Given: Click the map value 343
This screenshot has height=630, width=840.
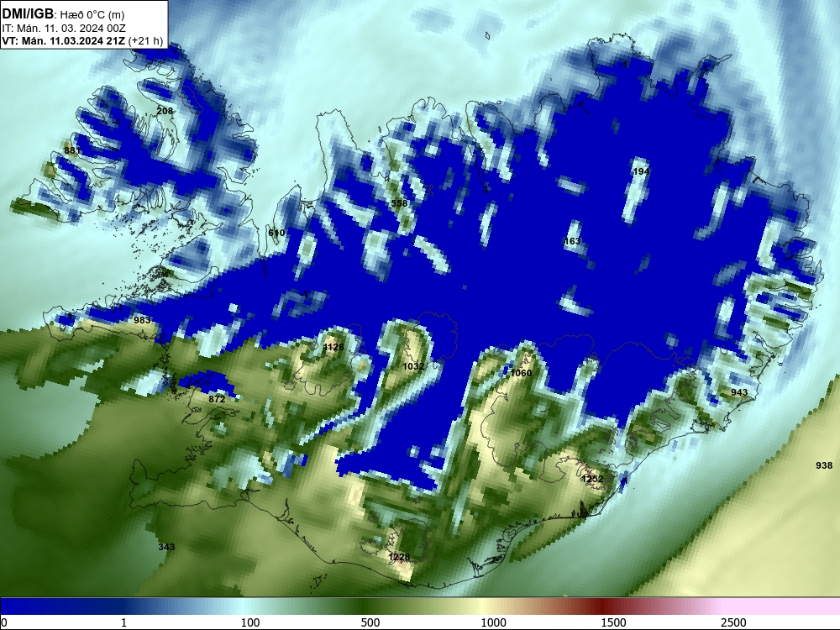Looking at the screenshot, I should pyautogui.click(x=166, y=547).
